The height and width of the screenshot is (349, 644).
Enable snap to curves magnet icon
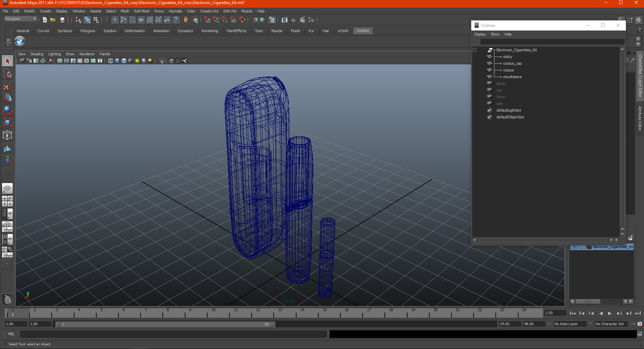click(216, 20)
